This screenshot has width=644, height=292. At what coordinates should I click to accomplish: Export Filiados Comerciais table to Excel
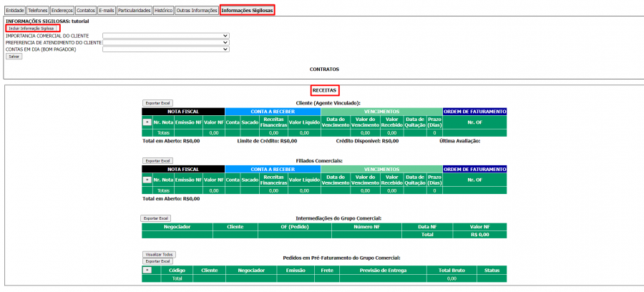[x=157, y=161]
